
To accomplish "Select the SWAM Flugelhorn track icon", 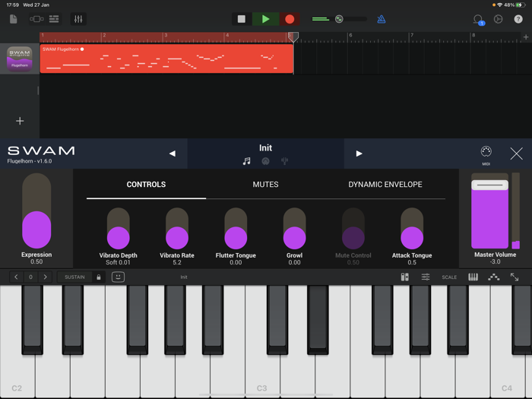I will tap(20, 59).
